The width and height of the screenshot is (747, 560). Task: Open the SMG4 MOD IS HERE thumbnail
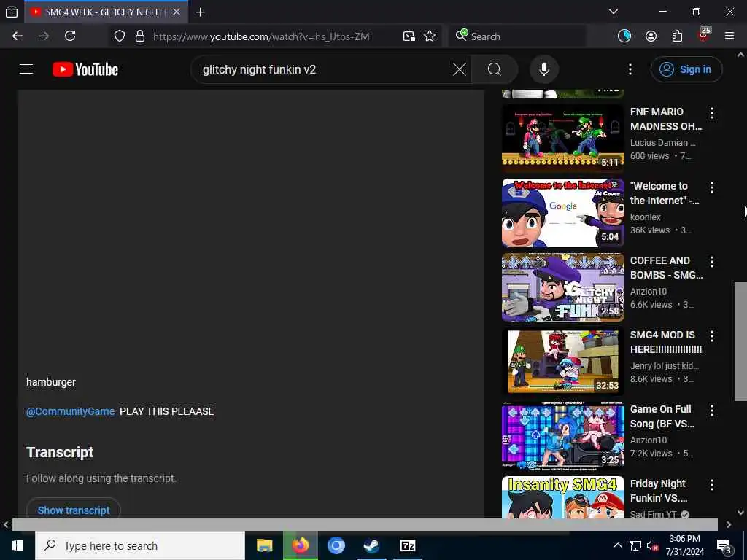(563, 362)
